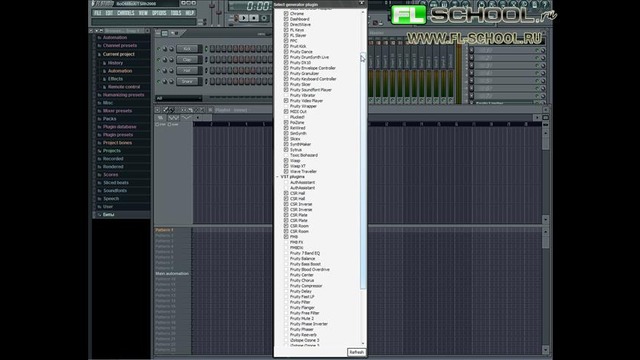Open the All channel filter dropdown
This screenshot has height=360, width=640.
pyautogui.click(x=179, y=98)
